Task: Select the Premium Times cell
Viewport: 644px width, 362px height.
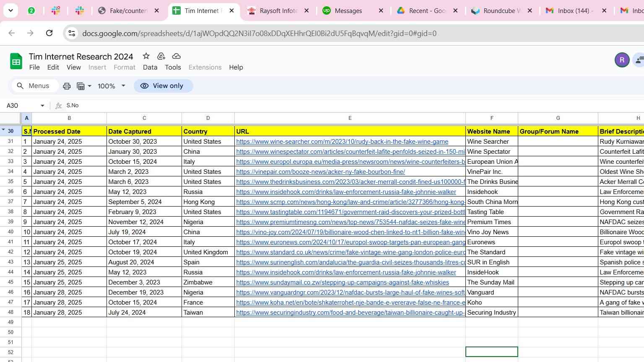Action: pos(492,222)
